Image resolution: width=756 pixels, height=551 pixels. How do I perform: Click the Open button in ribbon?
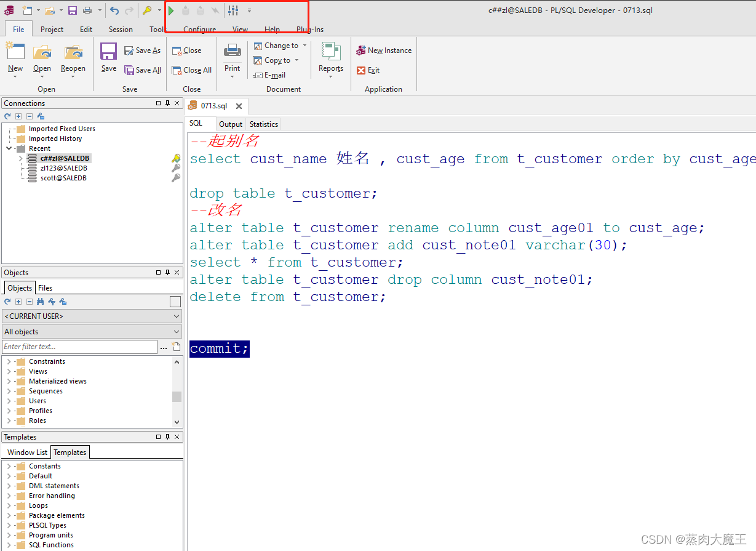pos(42,59)
